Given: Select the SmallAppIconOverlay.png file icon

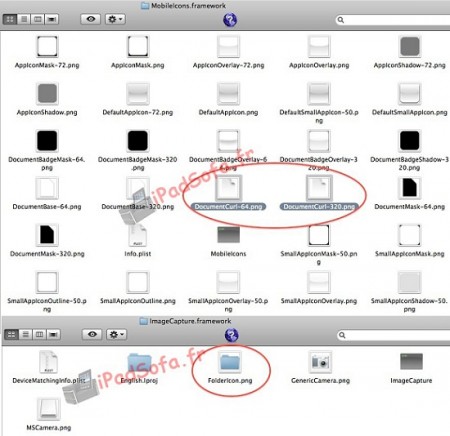Looking at the screenshot, I should click(x=319, y=282).
